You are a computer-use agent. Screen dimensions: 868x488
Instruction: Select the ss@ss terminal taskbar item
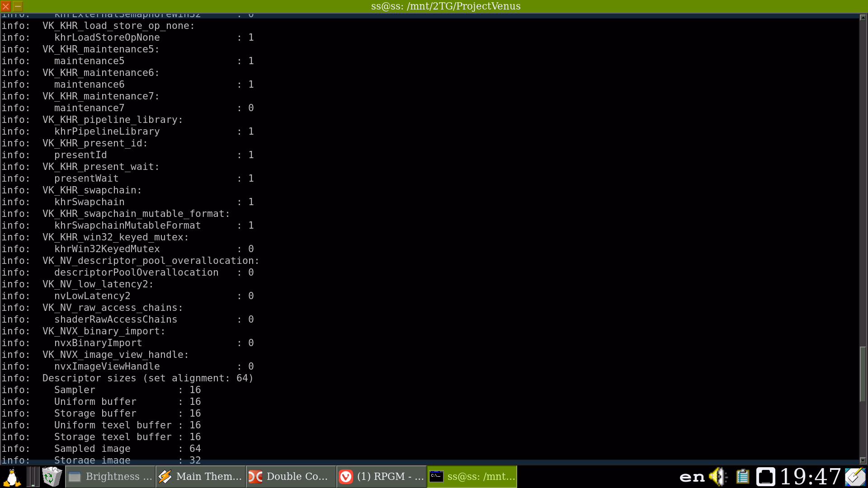point(472,477)
